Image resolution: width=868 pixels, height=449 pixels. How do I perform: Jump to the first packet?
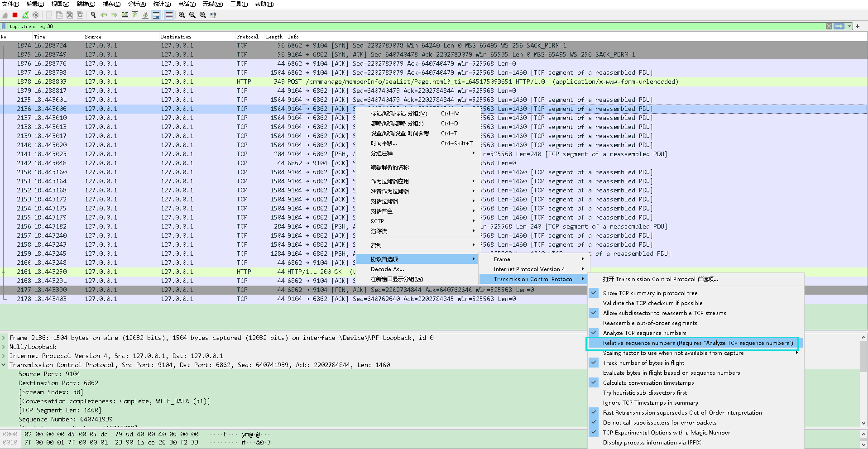(x=135, y=15)
